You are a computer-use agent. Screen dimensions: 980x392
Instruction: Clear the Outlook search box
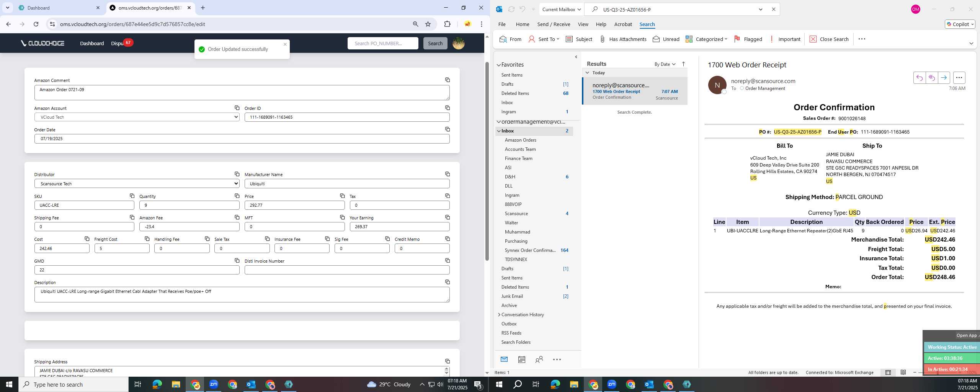pos(773,9)
